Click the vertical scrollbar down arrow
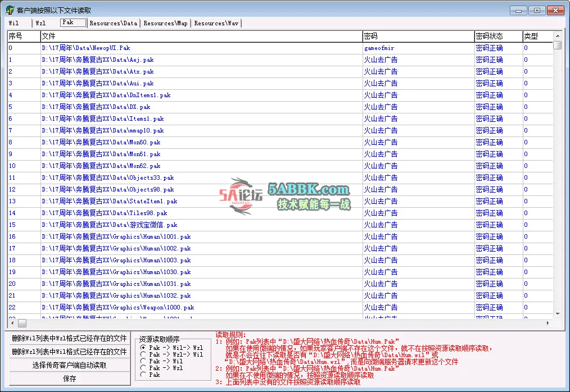 (557, 314)
